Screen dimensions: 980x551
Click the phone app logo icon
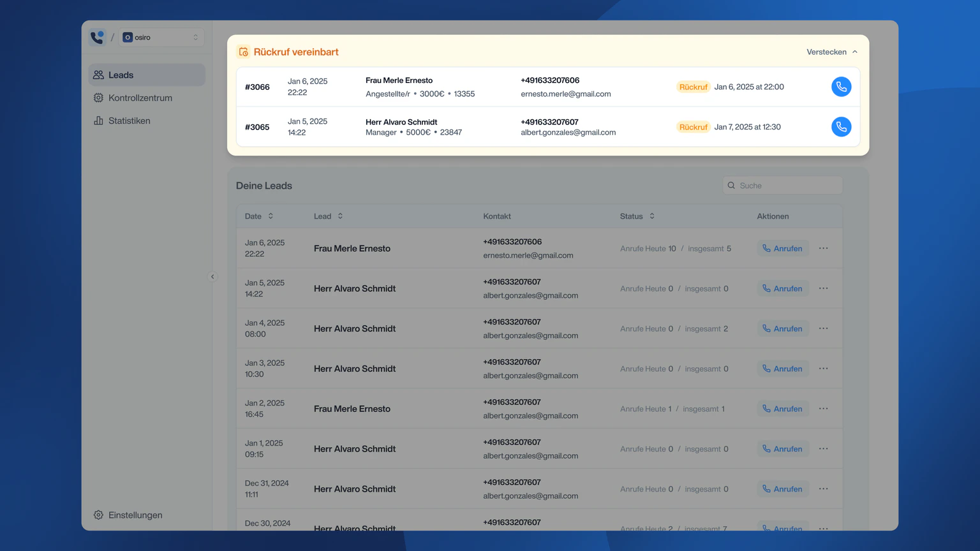point(96,37)
